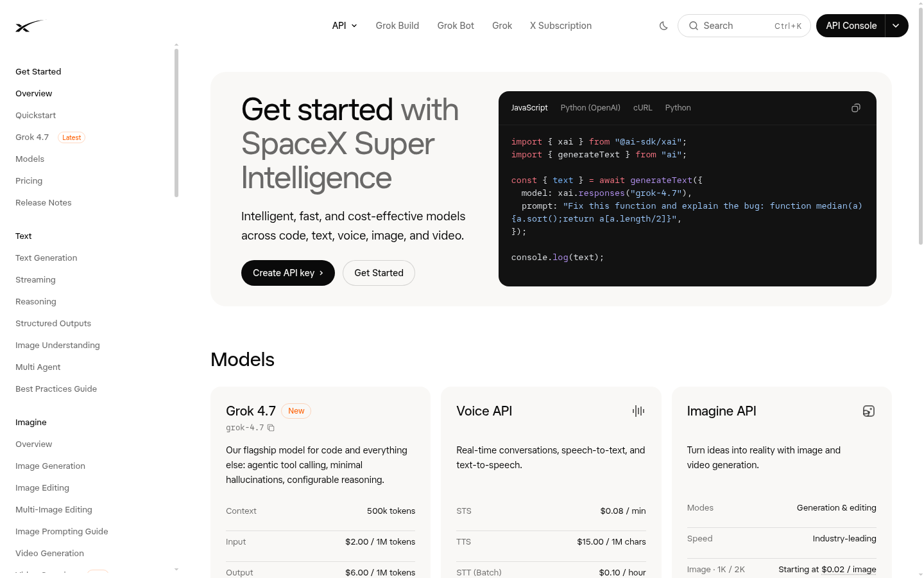The height and width of the screenshot is (578, 924).
Task: Click the Latest badge in sidebar
Action: (71, 137)
